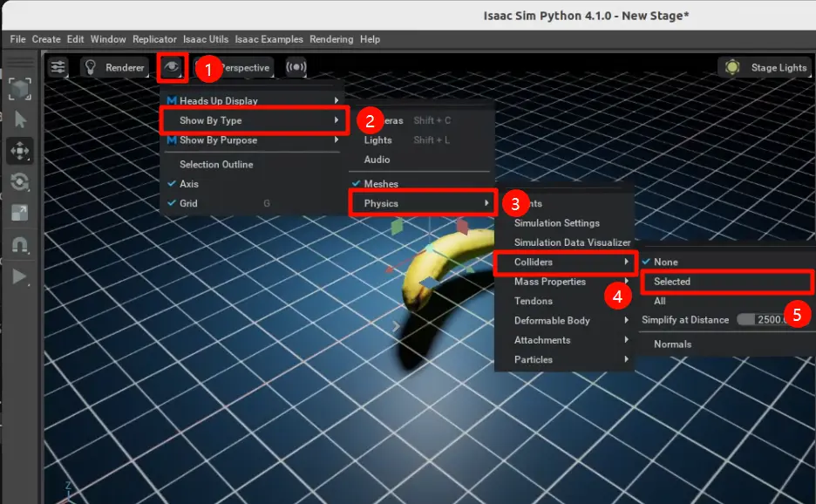The width and height of the screenshot is (816, 504).
Task: Open the Isaac Examples menu
Action: click(x=269, y=39)
